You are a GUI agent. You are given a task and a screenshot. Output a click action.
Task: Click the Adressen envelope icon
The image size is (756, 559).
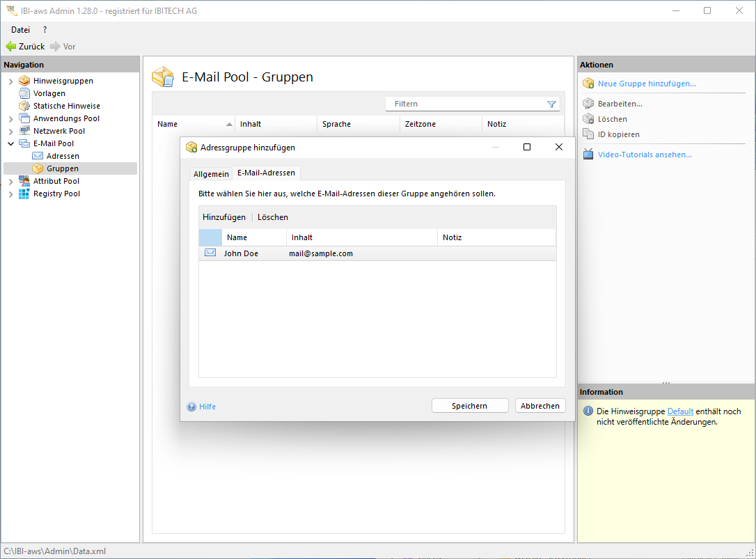pyautogui.click(x=38, y=156)
